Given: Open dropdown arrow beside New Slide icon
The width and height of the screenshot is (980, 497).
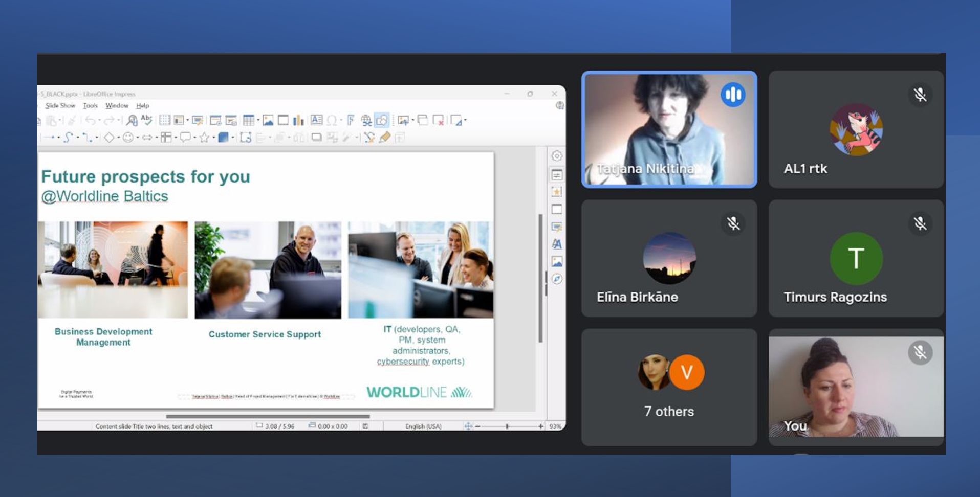Looking at the screenshot, I should [x=413, y=120].
